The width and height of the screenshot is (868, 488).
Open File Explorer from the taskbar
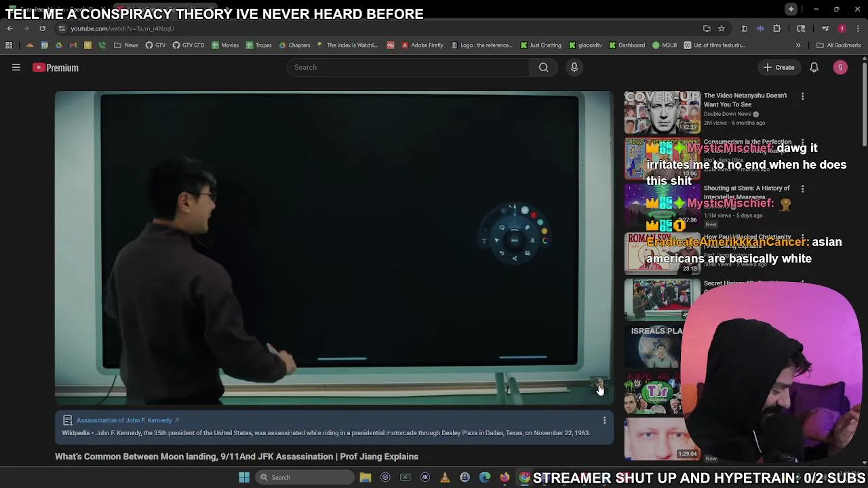(366, 477)
